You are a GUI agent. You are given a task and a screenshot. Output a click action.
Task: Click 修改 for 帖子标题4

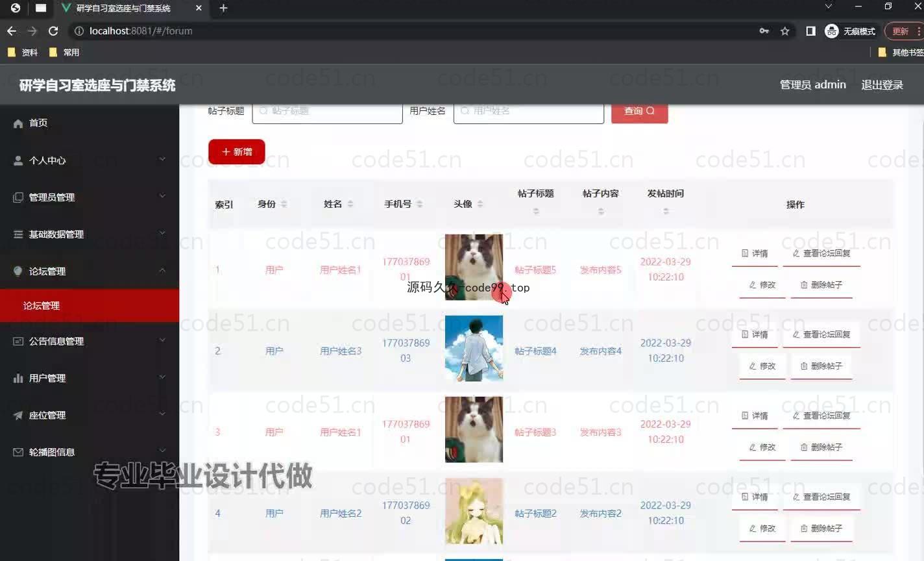[762, 366]
